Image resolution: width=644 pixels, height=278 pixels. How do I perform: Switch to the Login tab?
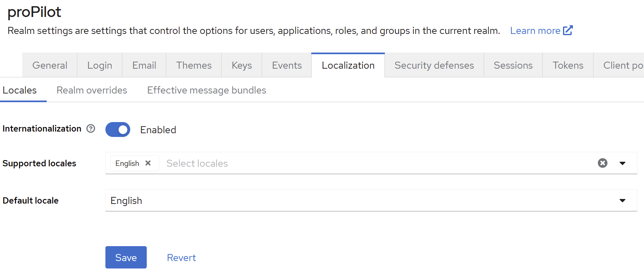point(100,65)
